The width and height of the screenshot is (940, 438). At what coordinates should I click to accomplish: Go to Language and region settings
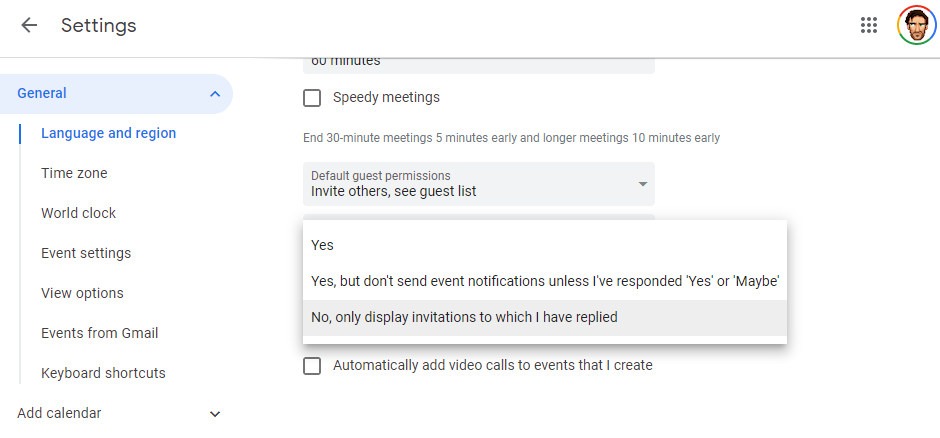109,133
